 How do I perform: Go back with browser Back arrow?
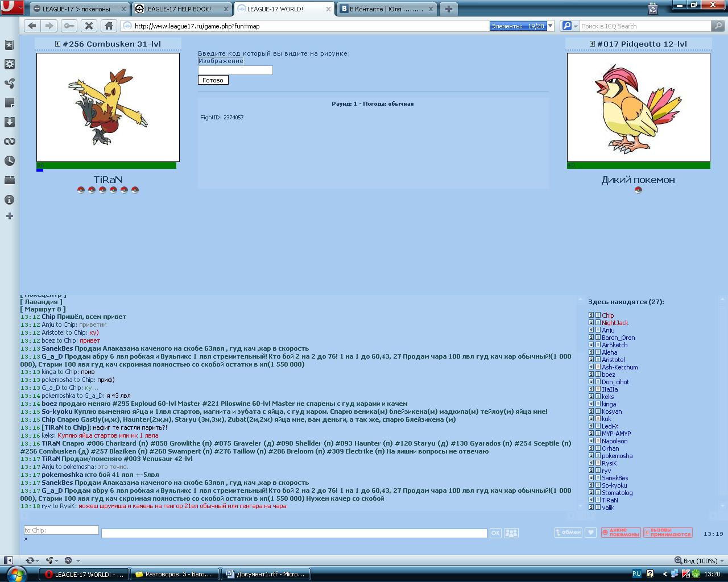coord(32,26)
